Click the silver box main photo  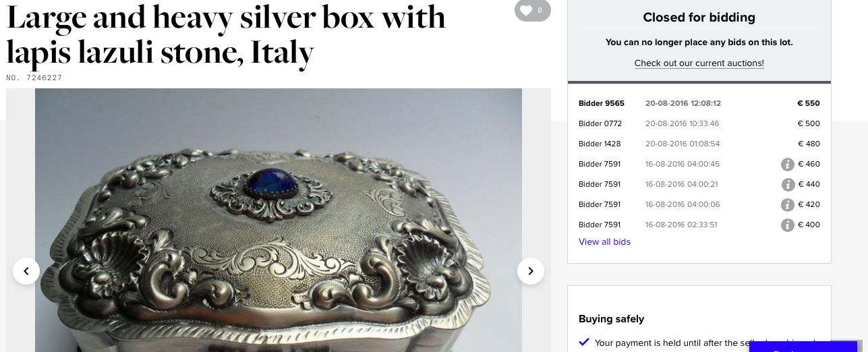tap(279, 220)
